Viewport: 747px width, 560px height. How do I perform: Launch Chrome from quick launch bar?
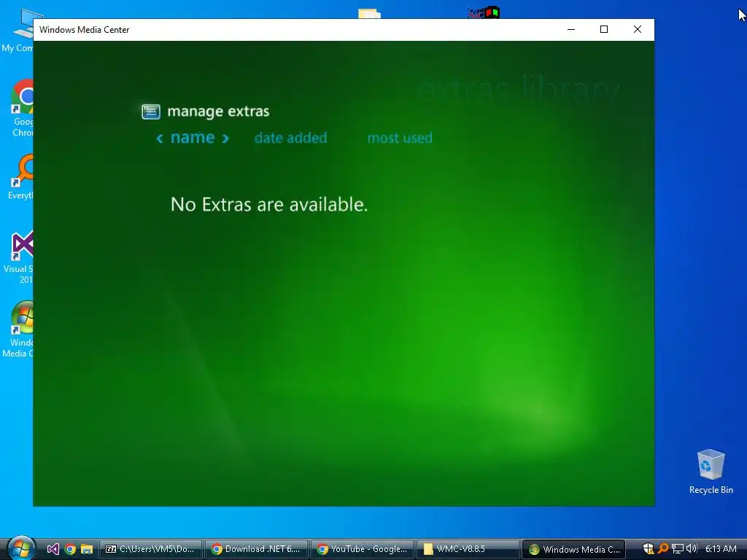(x=70, y=549)
